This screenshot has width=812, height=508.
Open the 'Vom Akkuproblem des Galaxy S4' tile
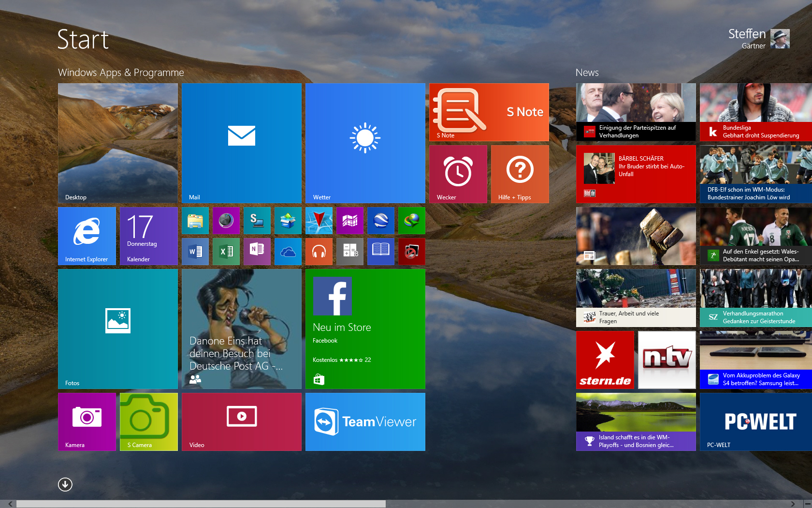coord(756,360)
